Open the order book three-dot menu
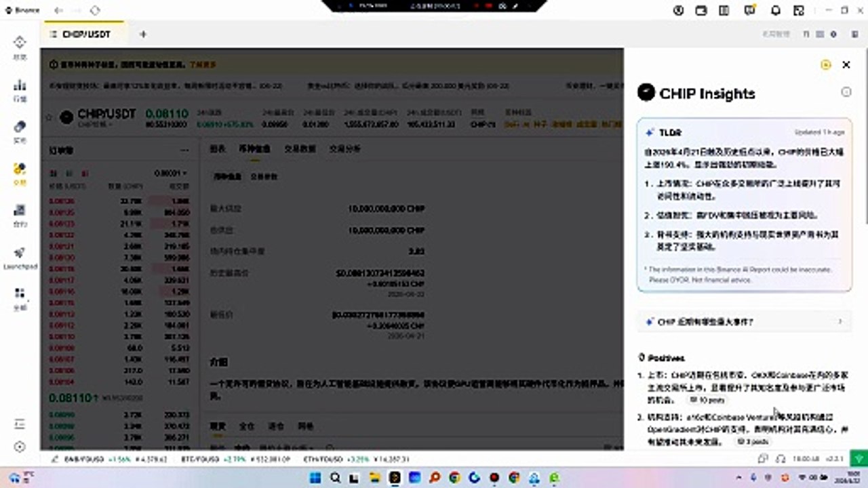The width and height of the screenshot is (868, 488). point(184,150)
